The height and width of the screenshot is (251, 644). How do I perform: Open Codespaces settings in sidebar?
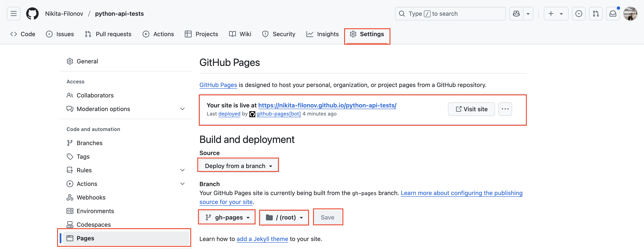pyautogui.click(x=126, y=224)
